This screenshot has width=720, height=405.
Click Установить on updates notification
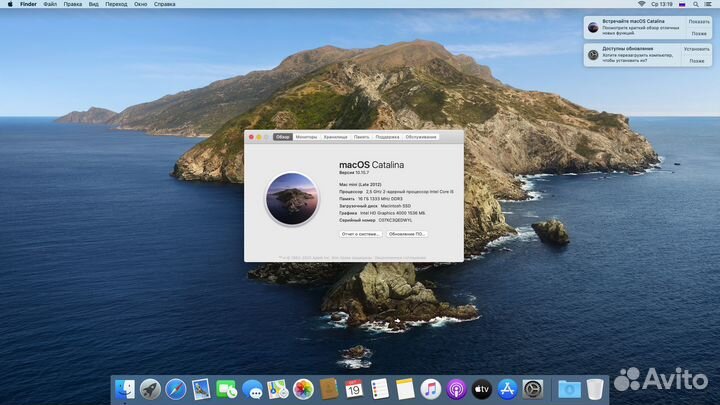pos(697,49)
